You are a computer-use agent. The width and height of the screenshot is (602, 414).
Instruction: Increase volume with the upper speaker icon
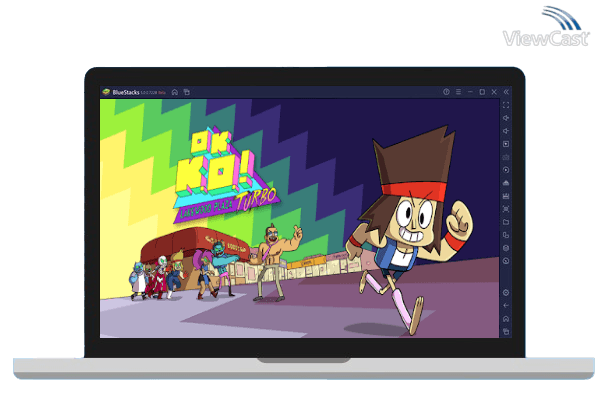(506, 118)
